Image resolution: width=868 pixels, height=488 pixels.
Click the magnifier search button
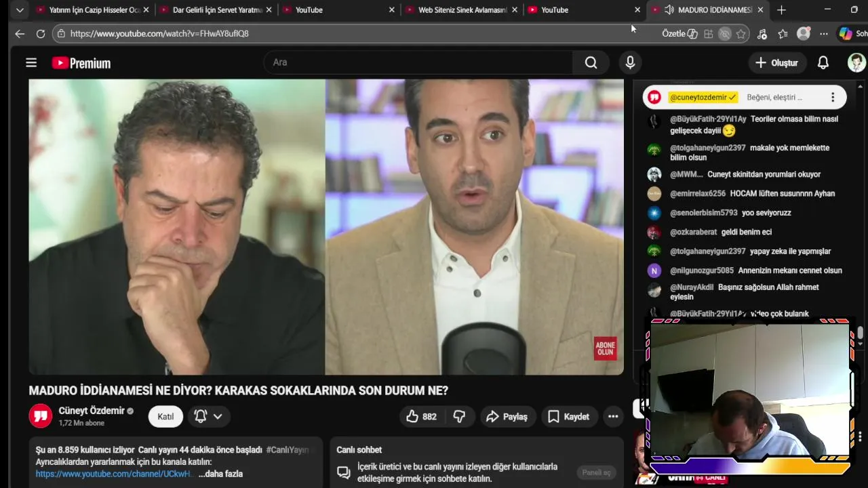[x=591, y=62]
